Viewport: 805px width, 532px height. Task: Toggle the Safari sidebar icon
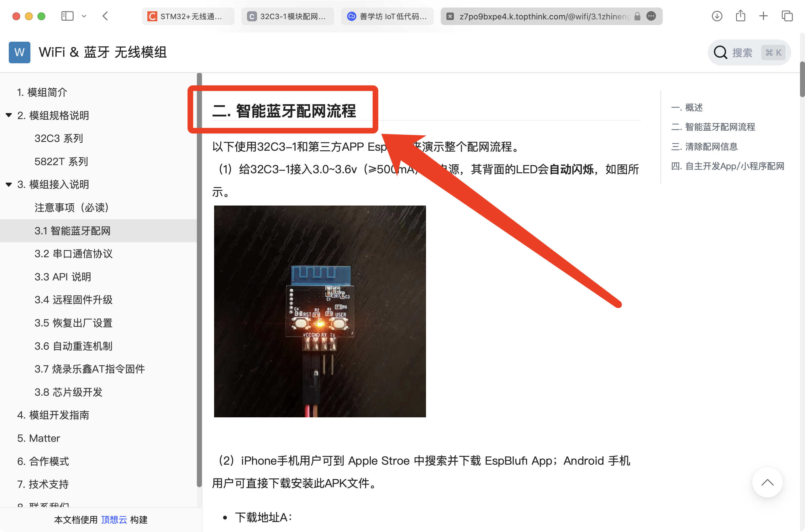67,16
